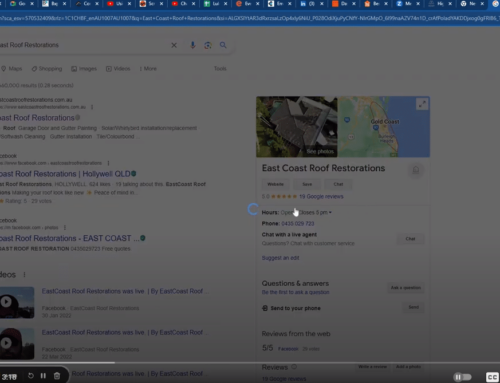Click the search query input field
Screen dimensions: 500x383
[x=83, y=45]
